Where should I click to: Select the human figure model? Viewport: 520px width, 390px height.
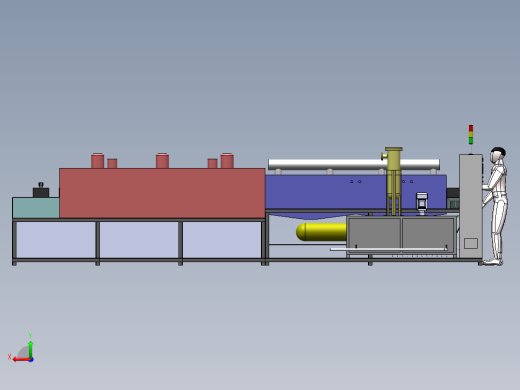tap(496, 206)
